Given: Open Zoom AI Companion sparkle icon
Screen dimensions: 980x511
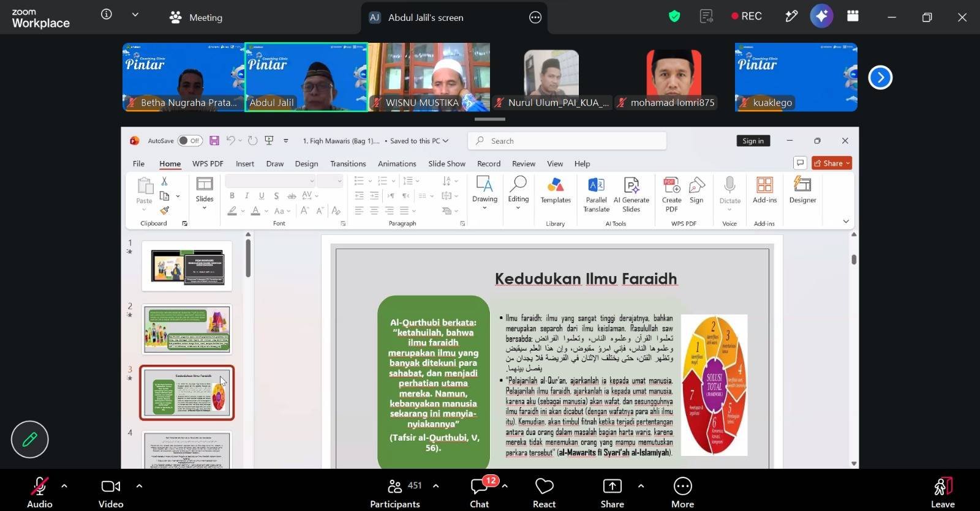Looking at the screenshot, I should 821,17.
